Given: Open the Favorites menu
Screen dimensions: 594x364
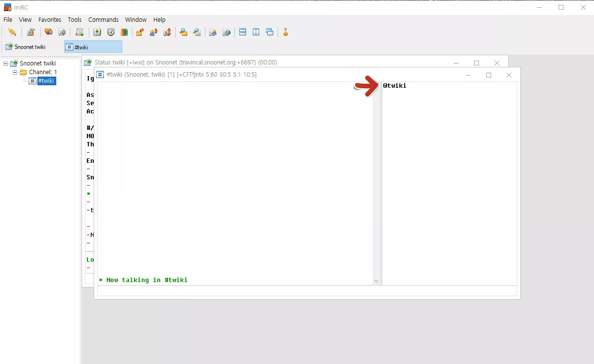Looking at the screenshot, I should 50,20.
